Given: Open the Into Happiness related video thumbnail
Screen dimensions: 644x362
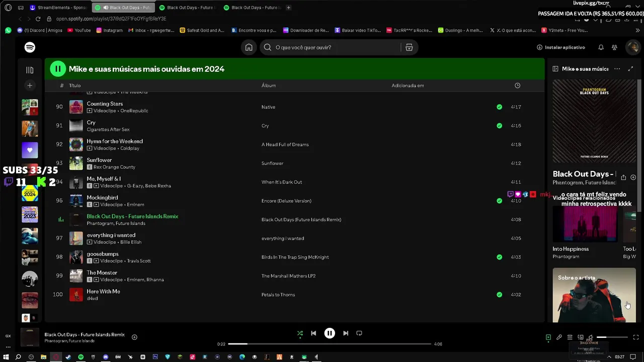Looking at the screenshot, I should coord(585,224).
